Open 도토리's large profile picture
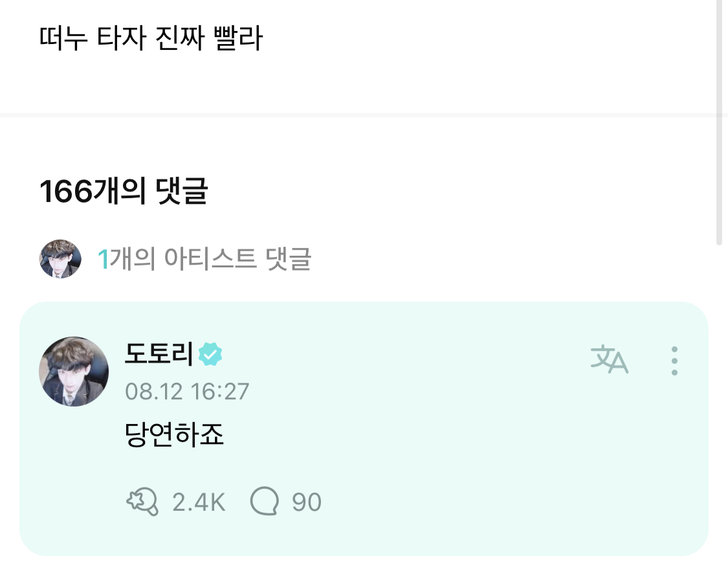 [x=74, y=371]
